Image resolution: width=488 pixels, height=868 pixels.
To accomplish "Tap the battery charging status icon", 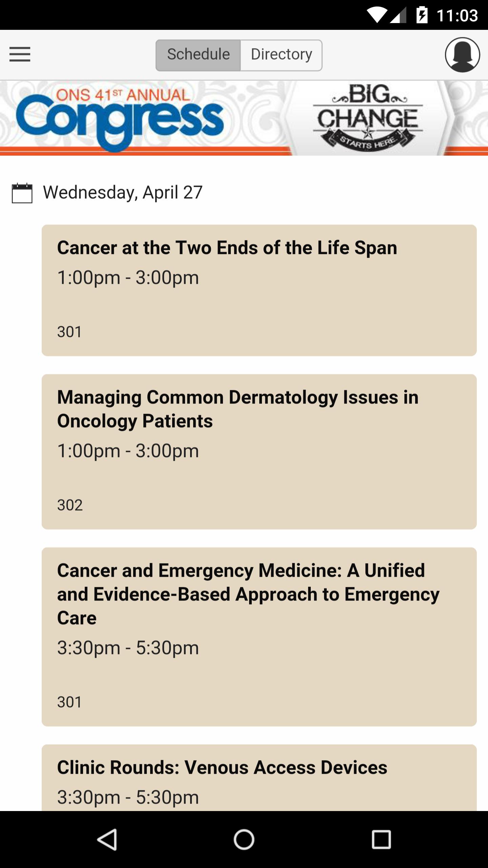I will click(x=422, y=15).
